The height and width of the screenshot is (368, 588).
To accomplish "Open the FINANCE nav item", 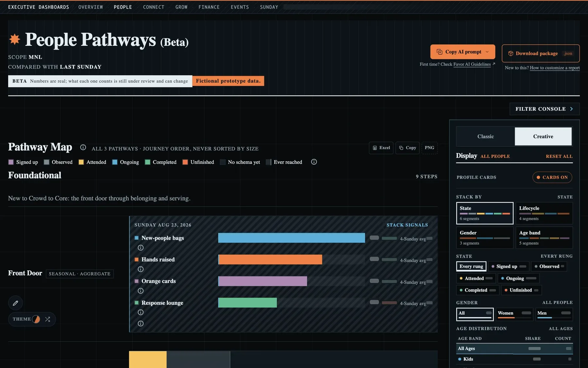I will tap(209, 7).
